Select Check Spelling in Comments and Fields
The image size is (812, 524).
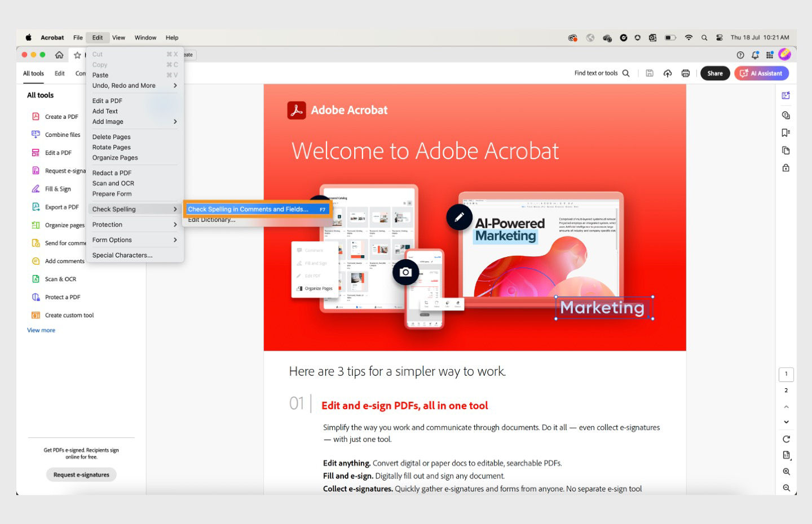coord(248,208)
